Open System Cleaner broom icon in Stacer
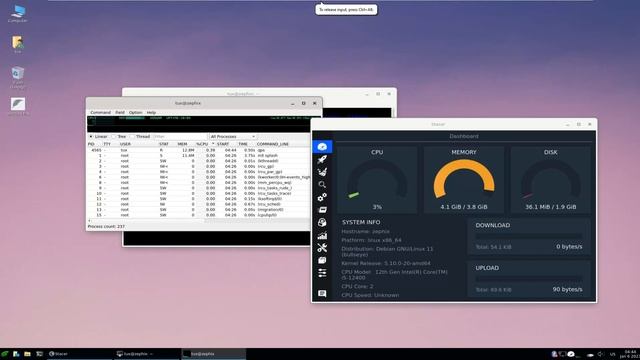The height and width of the screenshot is (360, 640). point(322,172)
